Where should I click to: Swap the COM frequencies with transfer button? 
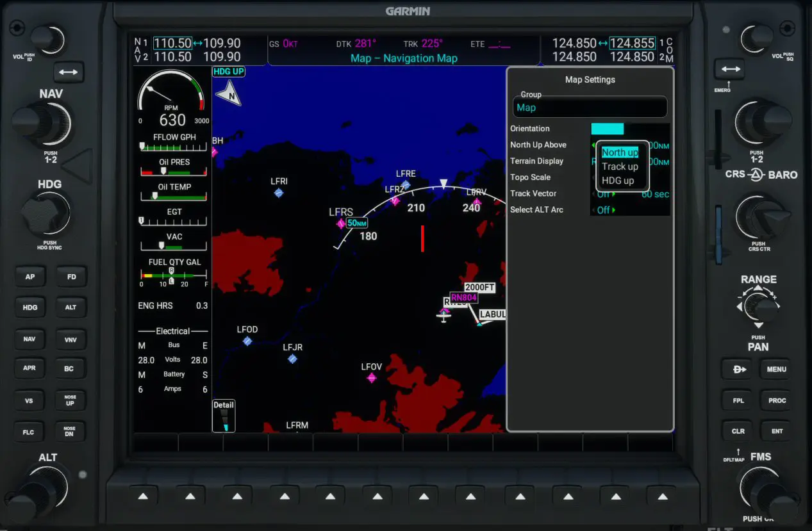[x=730, y=69]
